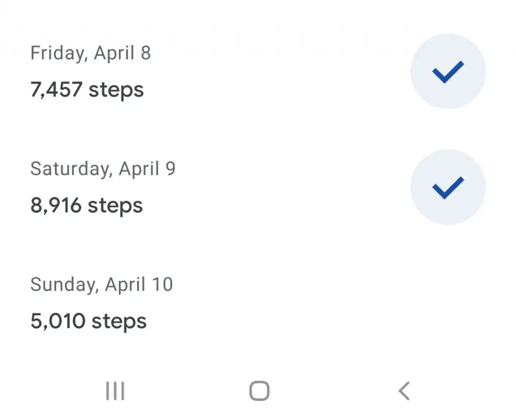Open the Saturday, April 9 date label
This screenshot has width=516, height=420.
click(103, 169)
